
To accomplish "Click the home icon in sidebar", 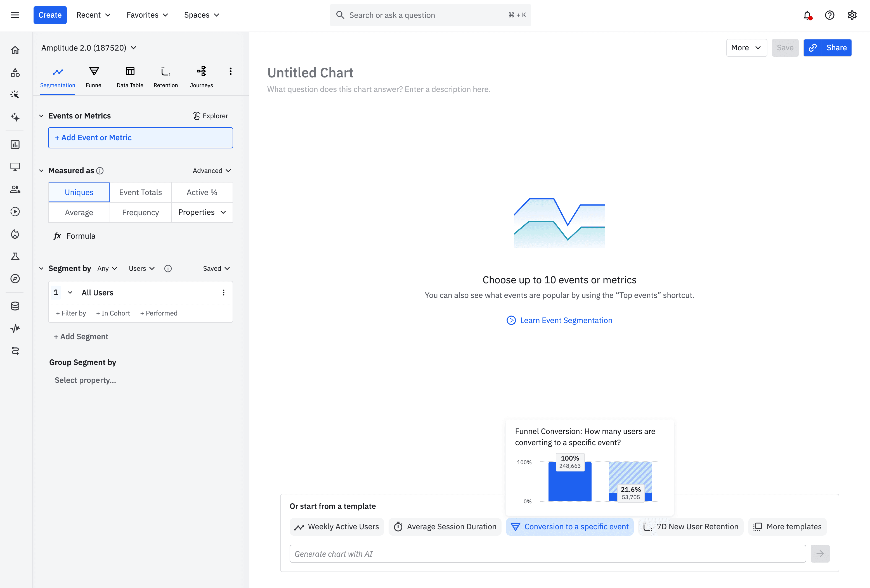I will 15,50.
